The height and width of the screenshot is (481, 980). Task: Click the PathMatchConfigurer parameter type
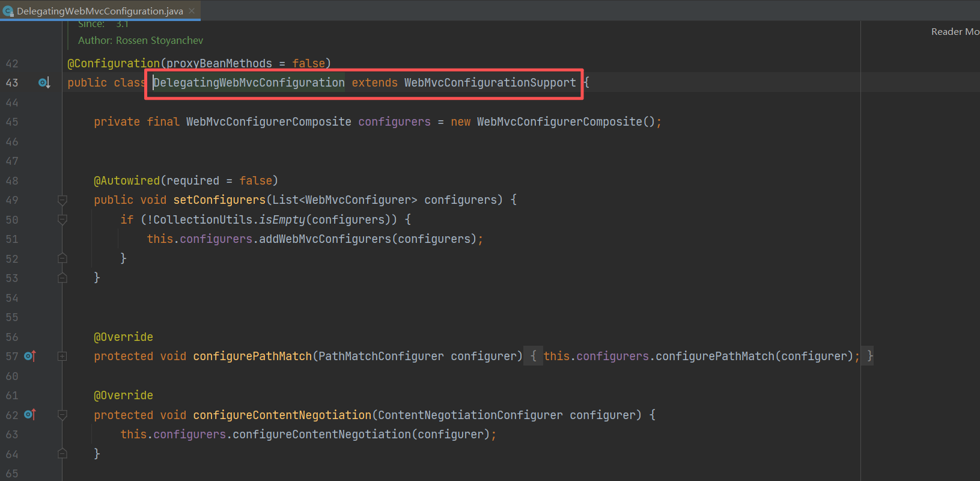(x=381, y=357)
